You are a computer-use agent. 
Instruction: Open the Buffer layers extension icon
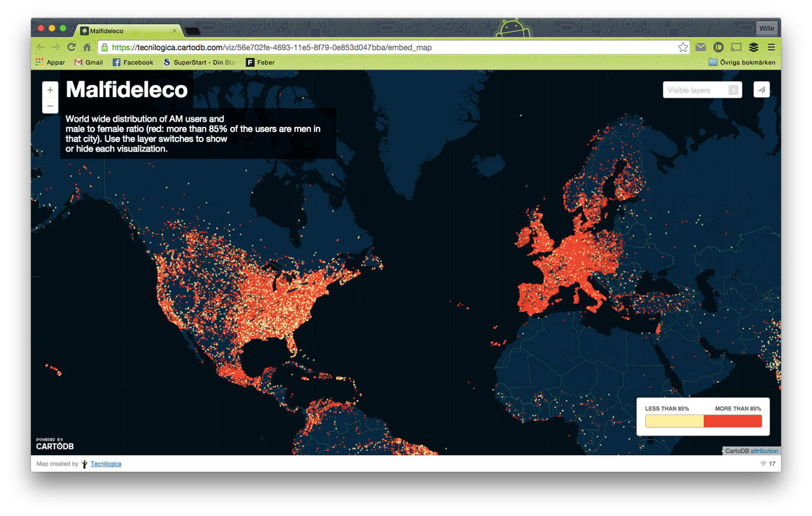[754, 48]
